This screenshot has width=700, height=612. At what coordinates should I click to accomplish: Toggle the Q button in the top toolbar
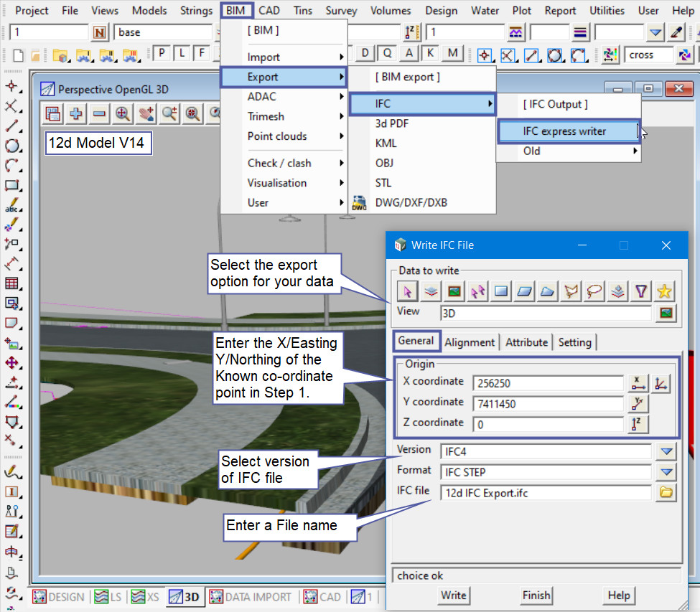coord(387,54)
